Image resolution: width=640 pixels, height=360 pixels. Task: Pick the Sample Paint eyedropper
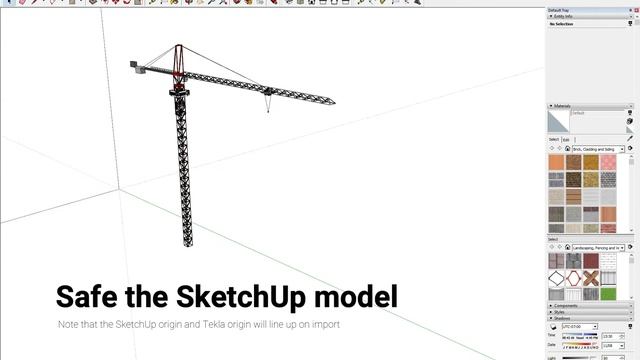tap(630, 139)
